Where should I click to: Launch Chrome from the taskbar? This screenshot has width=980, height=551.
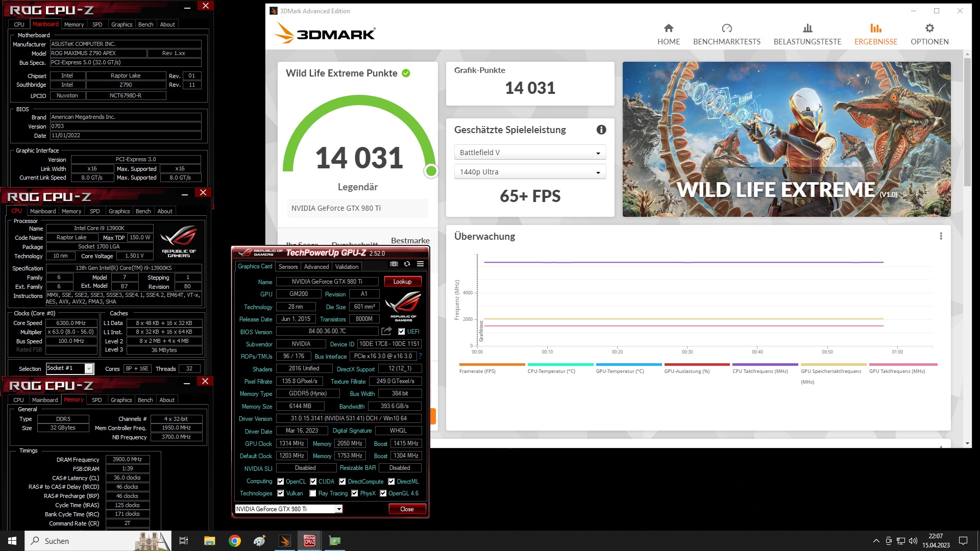(x=235, y=541)
